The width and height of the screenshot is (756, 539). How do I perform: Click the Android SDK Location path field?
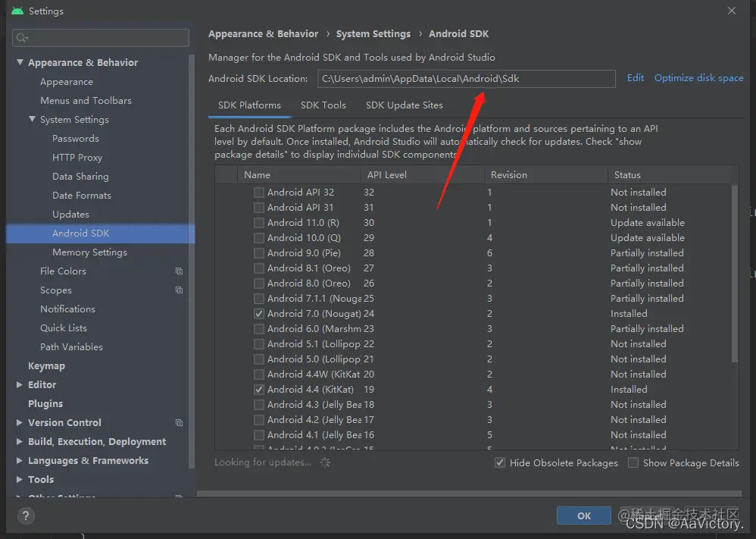[466, 79]
